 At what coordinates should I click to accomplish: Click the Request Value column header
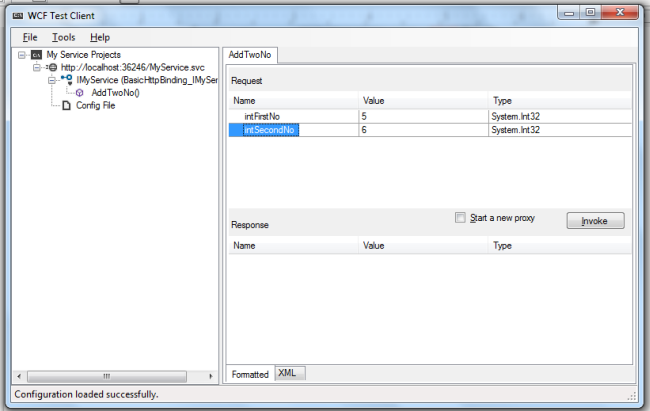coord(423,101)
